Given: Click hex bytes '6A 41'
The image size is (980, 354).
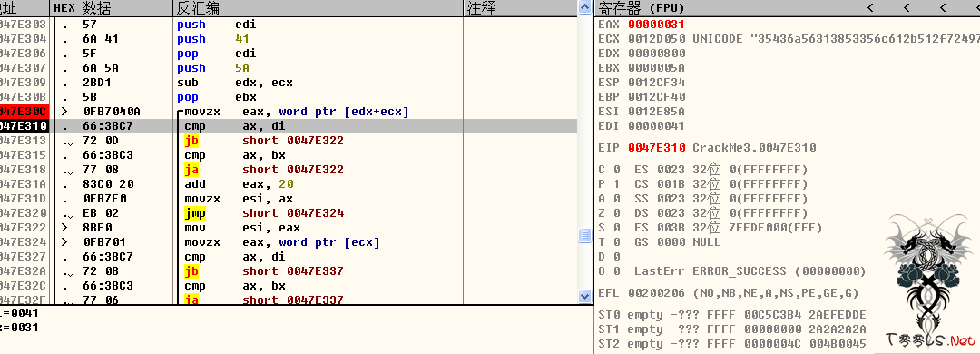Looking at the screenshot, I should pyautogui.click(x=101, y=39).
